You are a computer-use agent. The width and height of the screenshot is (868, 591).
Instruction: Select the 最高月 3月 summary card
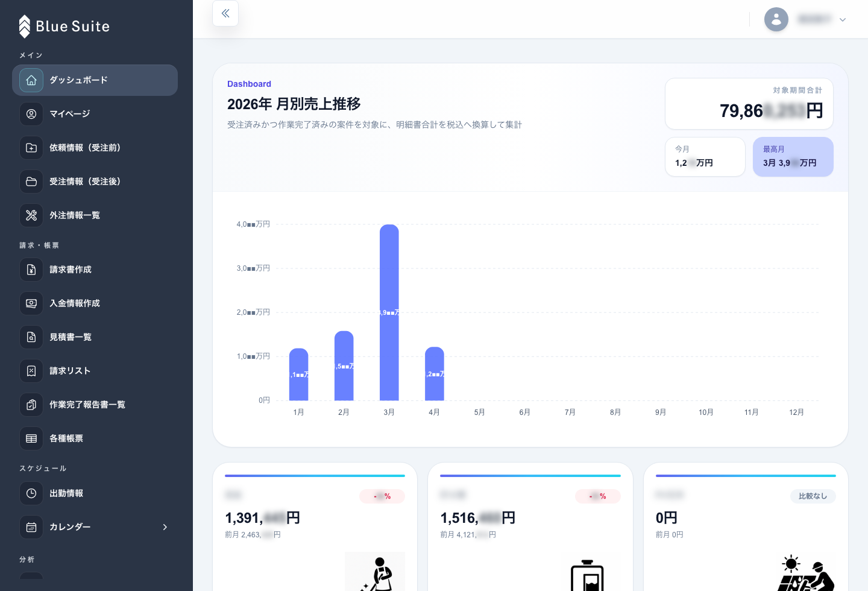pyautogui.click(x=793, y=157)
